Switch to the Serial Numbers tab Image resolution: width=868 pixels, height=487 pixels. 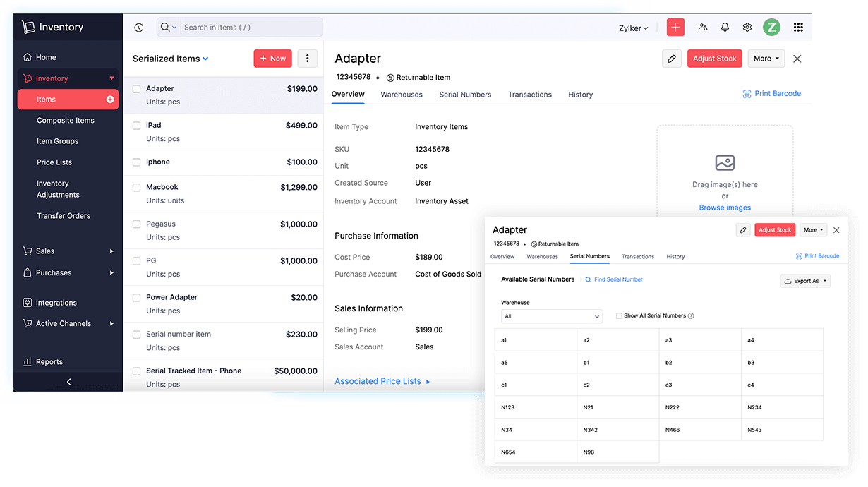tap(465, 94)
